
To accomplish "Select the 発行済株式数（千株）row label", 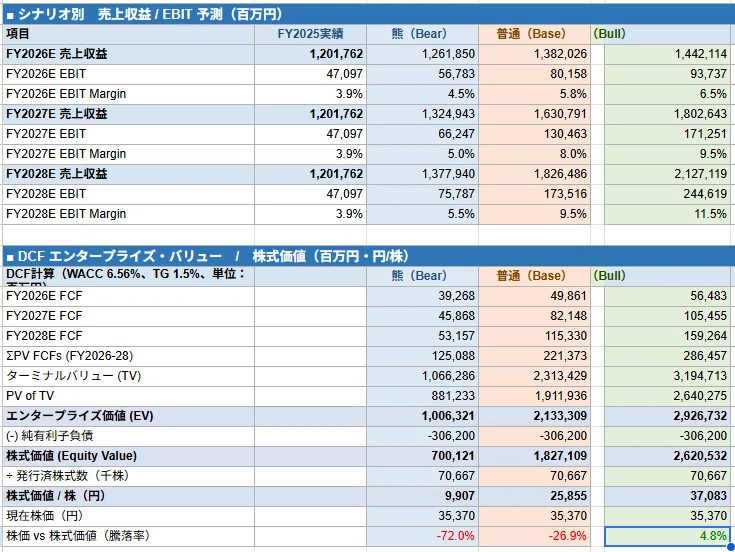I will point(68,476).
